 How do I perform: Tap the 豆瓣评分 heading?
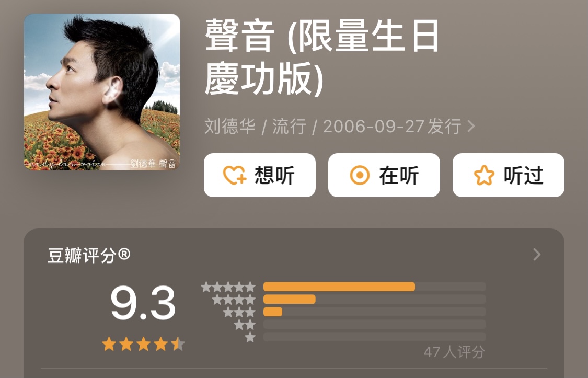(x=89, y=255)
